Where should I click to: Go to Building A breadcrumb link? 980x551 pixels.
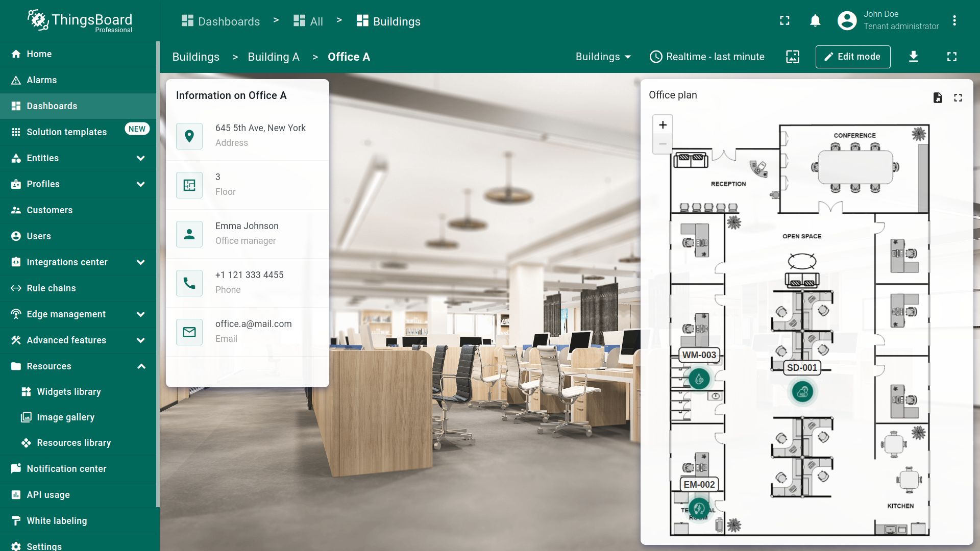(274, 57)
